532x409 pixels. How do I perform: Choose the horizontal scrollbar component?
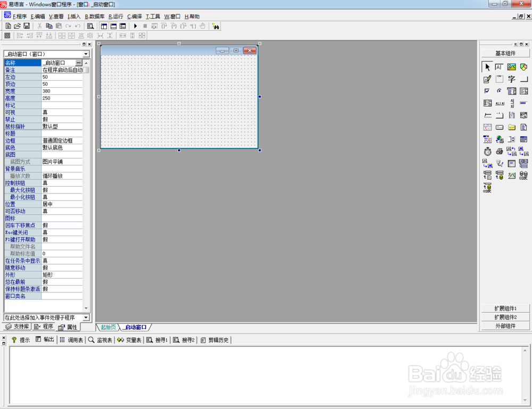click(x=499, y=103)
